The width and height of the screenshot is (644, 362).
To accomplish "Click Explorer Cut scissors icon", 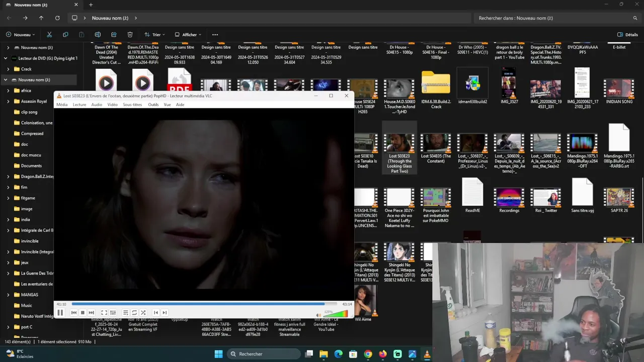I will point(49,35).
